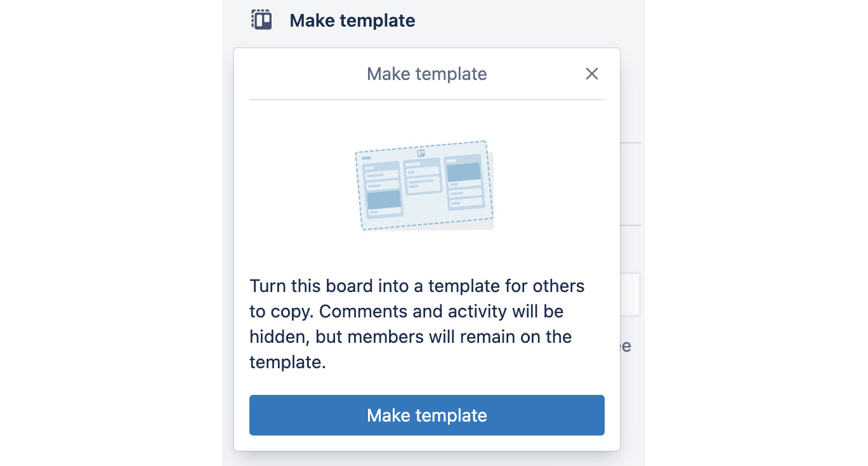Click the cut-off 'ee' text behind the popup

pos(626,346)
